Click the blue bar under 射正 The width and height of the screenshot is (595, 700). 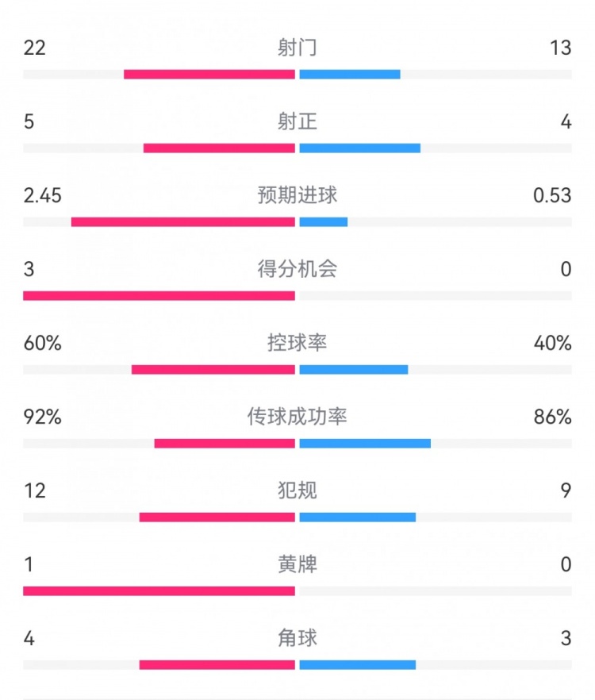click(x=359, y=148)
